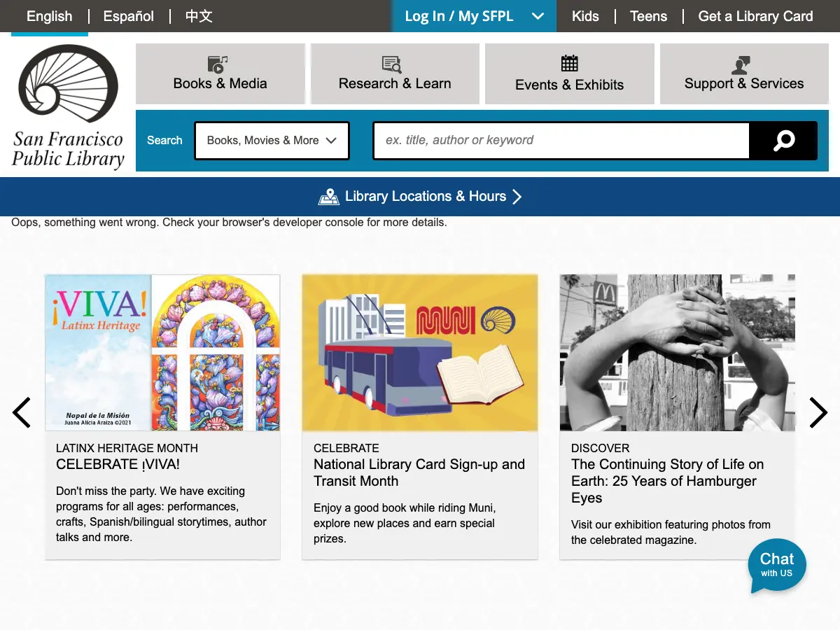Image resolution: width=840 pixels, height=630 pixels.
Task: Click the Research & Learn magnifier icon
Action: 392,65
